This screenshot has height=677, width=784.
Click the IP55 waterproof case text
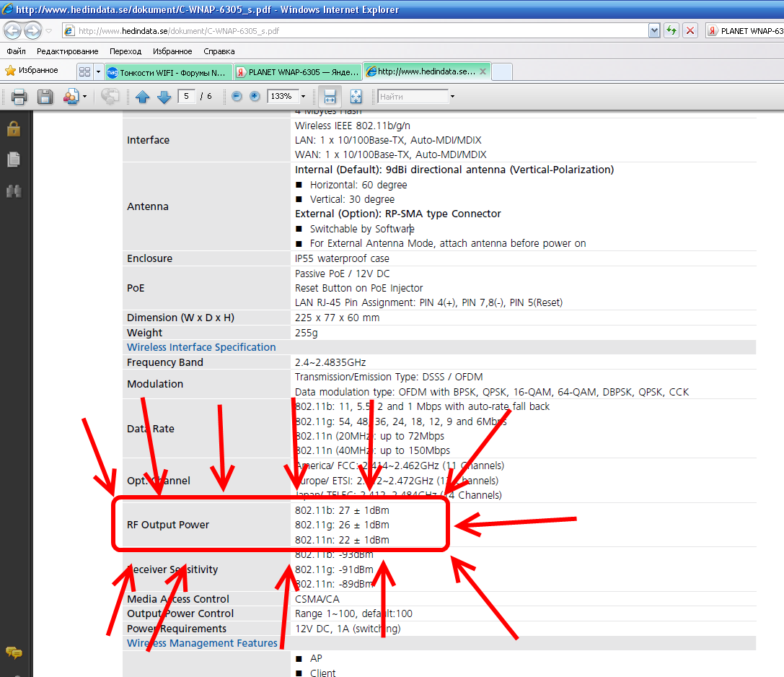342,258
